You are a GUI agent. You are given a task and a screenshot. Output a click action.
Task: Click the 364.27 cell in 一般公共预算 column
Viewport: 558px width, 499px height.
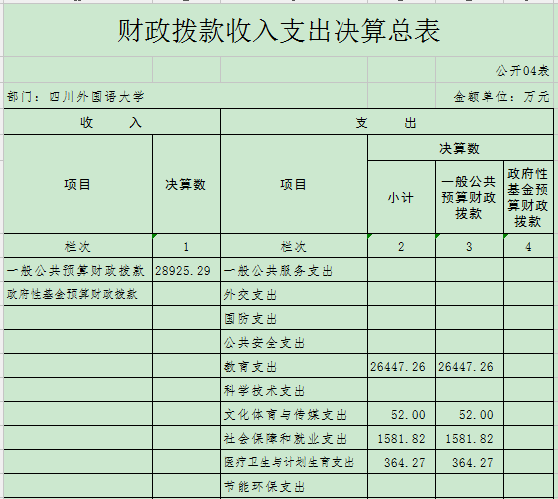469,462
